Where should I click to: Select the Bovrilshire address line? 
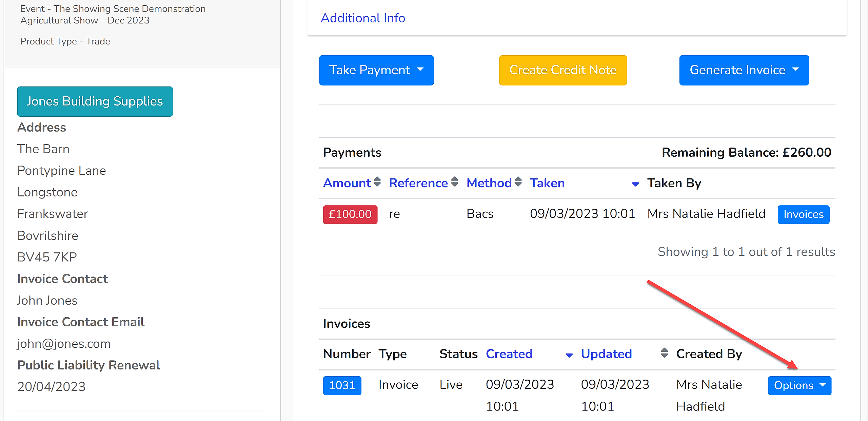click(48, 236)
